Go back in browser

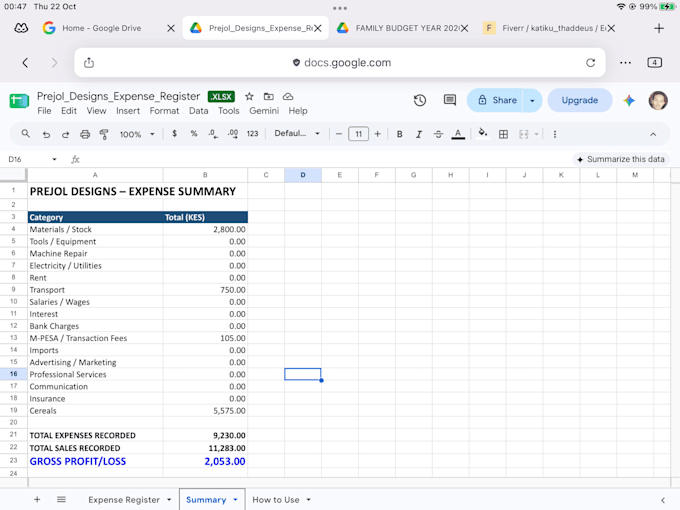(x=25, y=63)
